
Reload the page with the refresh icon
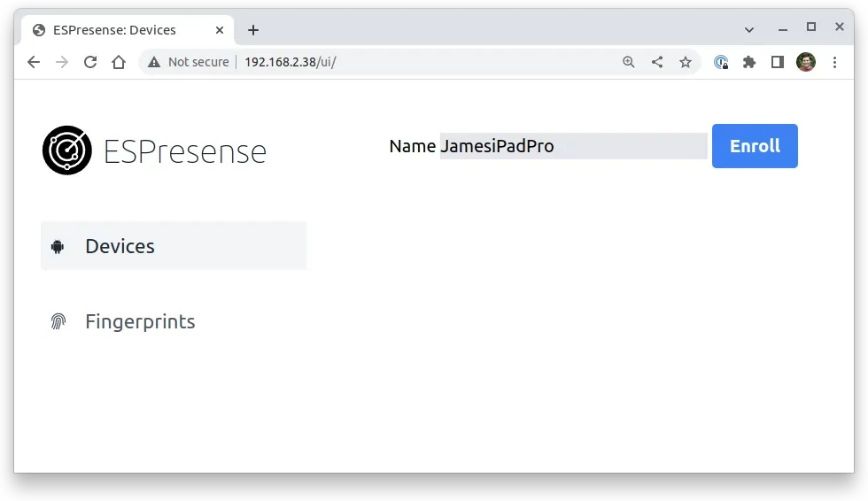click(90, 62)
